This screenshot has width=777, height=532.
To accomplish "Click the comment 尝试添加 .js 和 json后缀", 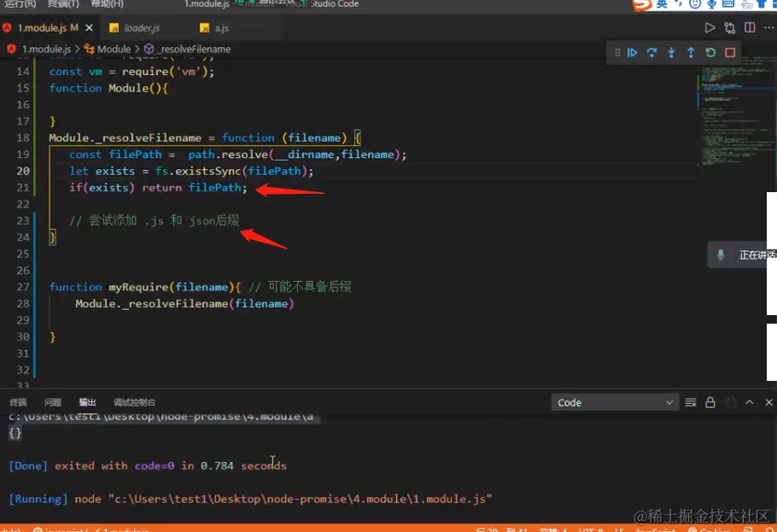I will pyautogui.click(x=154, y=220).
